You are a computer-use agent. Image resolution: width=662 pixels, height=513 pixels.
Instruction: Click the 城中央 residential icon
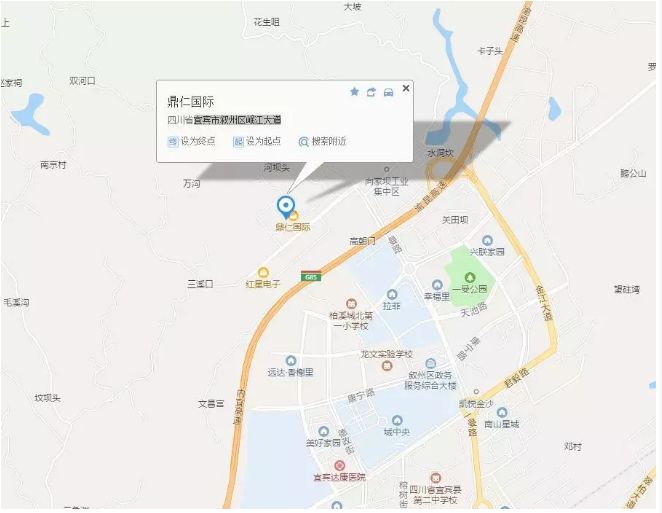(x=397, y=421)
